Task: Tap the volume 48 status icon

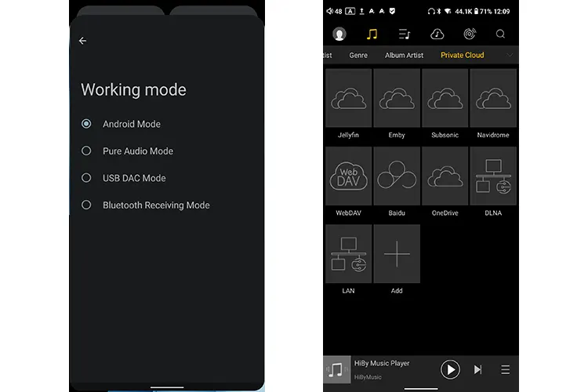Action: [x=334, y=11]
